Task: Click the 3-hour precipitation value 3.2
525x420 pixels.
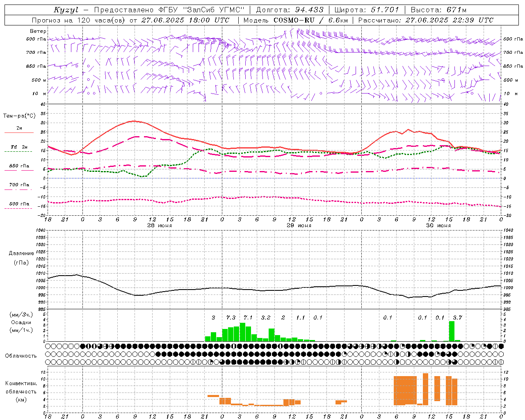Action: (x=266, y=317)
